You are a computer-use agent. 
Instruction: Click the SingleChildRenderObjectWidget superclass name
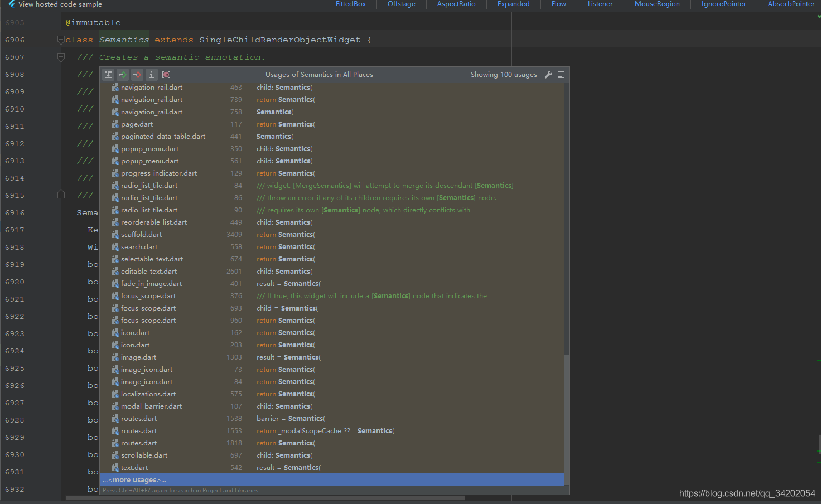click(280, 40)
